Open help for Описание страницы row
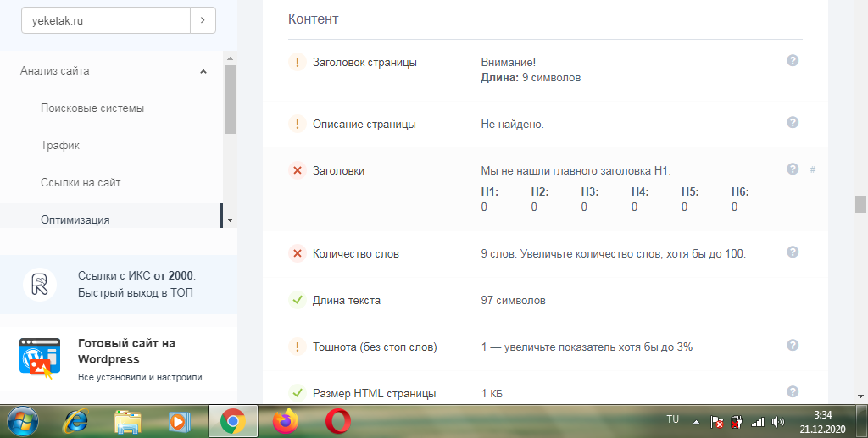The width and height of the screenshot is (868, 438). coord(793,122)
